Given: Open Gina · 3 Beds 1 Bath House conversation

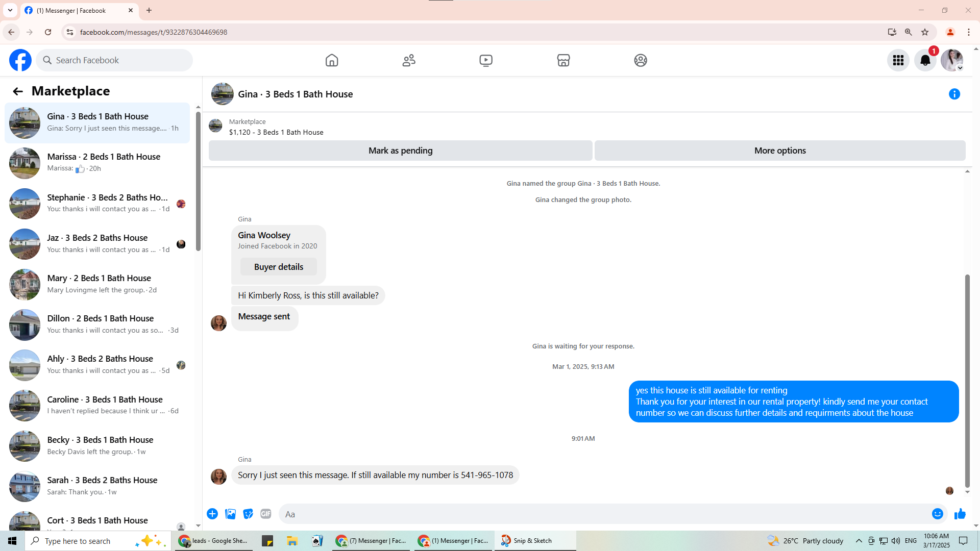Looking at the screenshot, I should pos(97,123).
